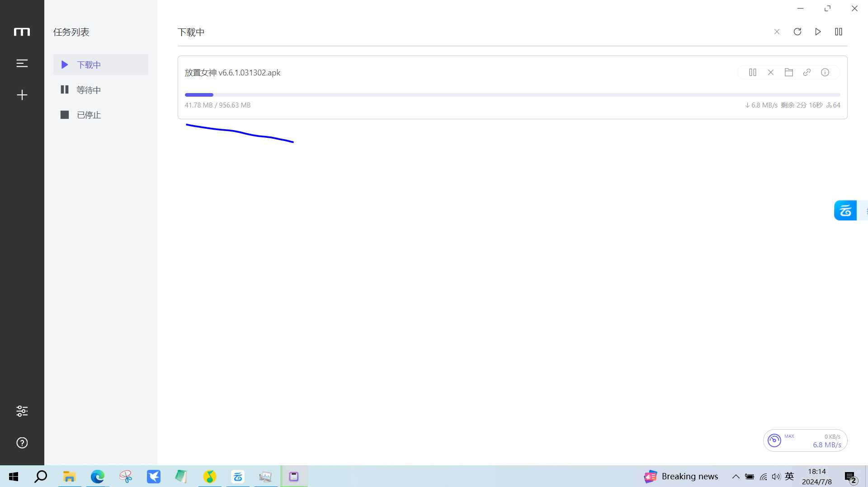Delete the 放置女神 apk download task
The width and height of the screenshot is (868, 487).
(x=771, y=72)
